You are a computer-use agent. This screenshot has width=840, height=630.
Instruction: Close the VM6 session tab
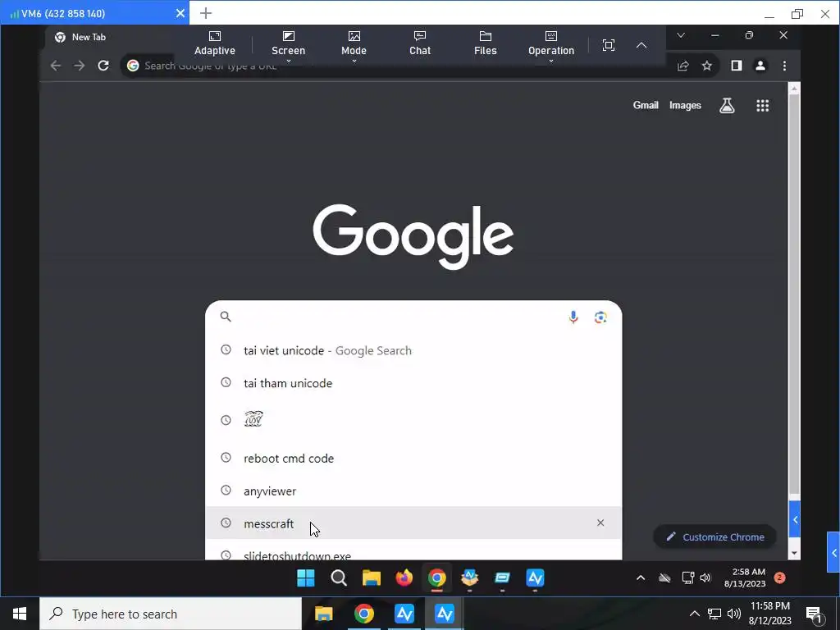click(180, 13)
